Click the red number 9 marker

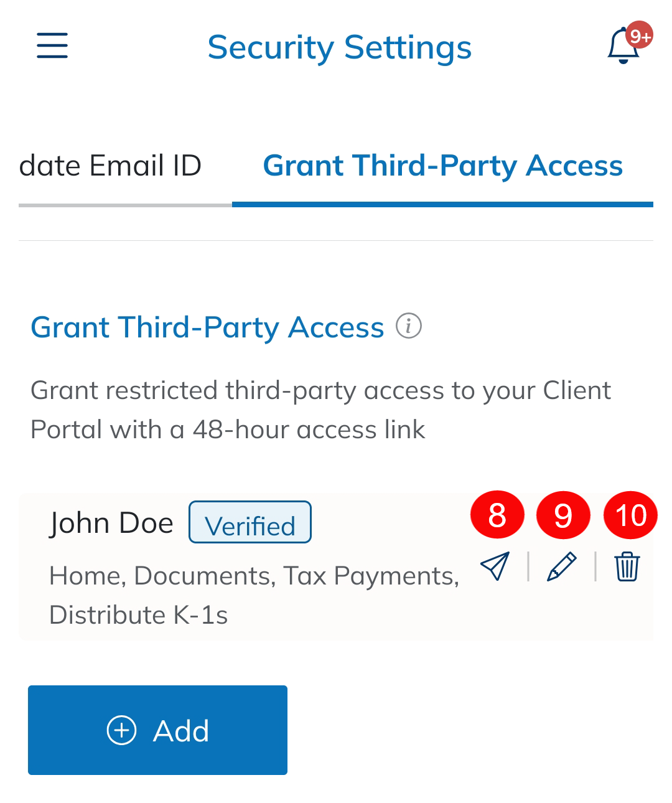pos(563,515)
